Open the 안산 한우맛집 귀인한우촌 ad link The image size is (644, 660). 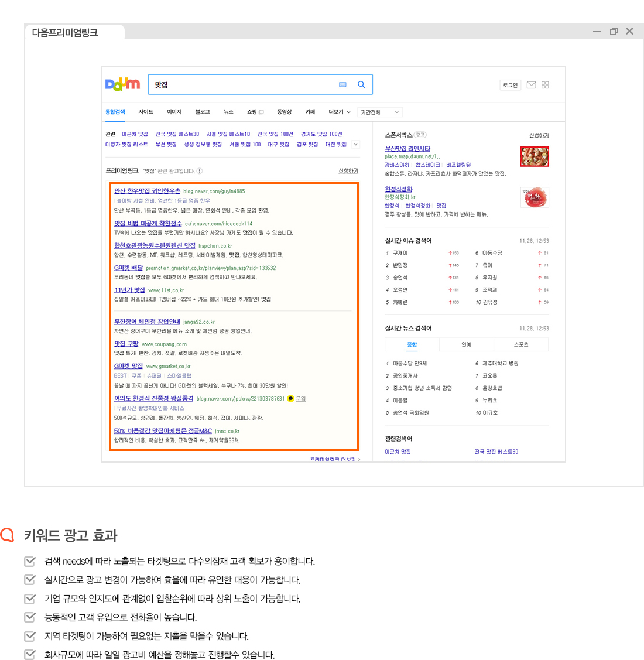click(x=148, y=191)
